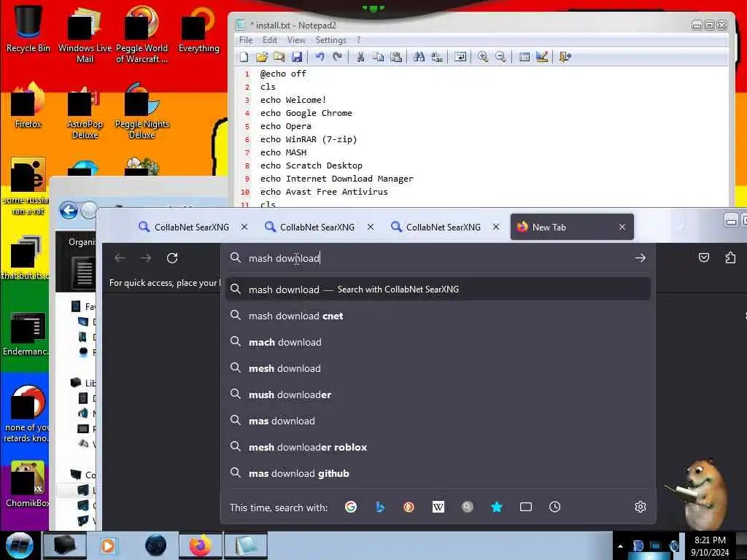Reload the page in Firefox
The height and width of the screenshot is (560, 747).
coord(172,258)
